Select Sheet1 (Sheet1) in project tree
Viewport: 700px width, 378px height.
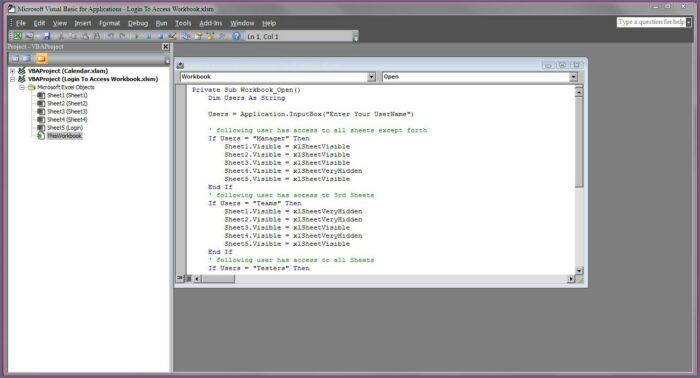coord(67,96)
